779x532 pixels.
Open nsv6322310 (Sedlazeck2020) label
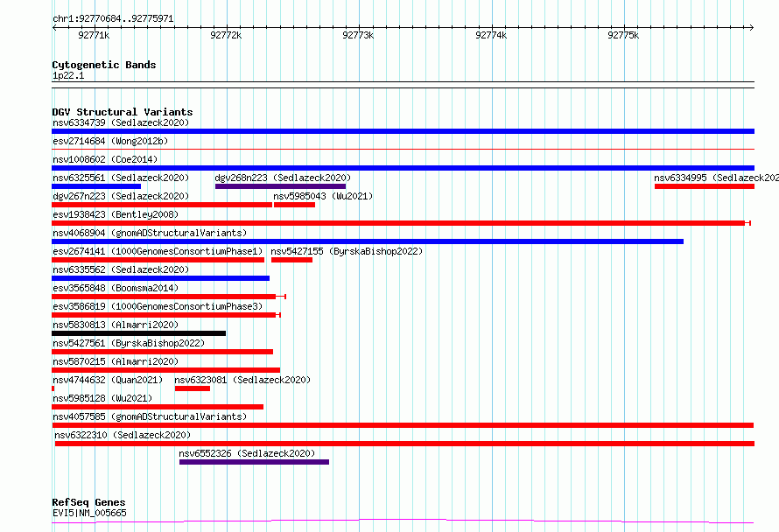(x=123, y=435)
